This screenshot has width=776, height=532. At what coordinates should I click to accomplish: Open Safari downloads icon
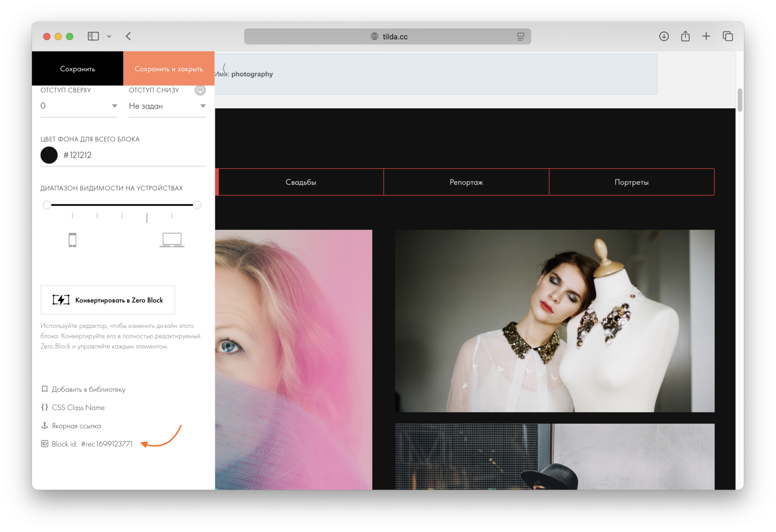[664, 36]
